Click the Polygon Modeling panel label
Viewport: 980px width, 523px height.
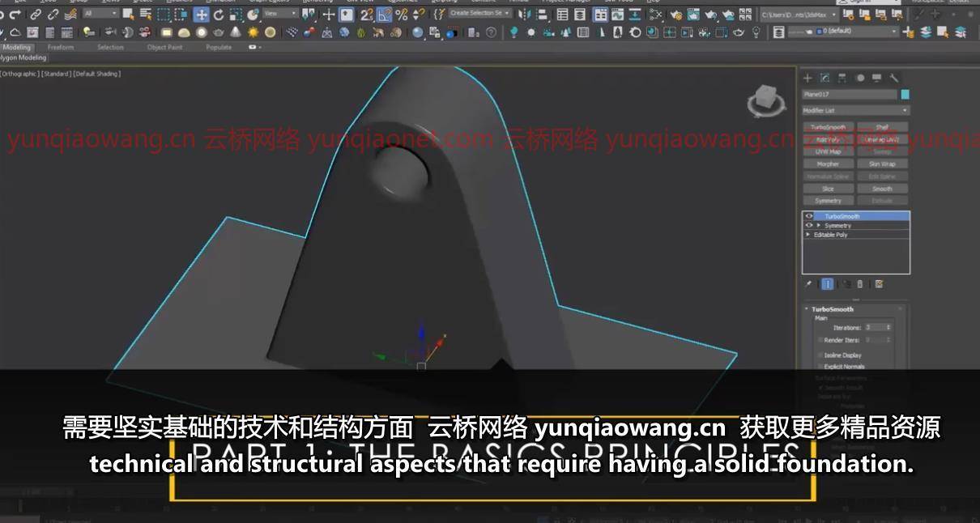(23, 58)
